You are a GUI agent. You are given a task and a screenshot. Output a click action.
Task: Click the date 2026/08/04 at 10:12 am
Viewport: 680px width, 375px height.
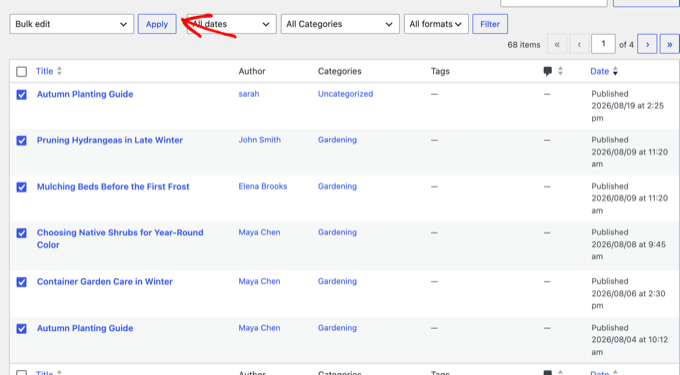(630, 346)
